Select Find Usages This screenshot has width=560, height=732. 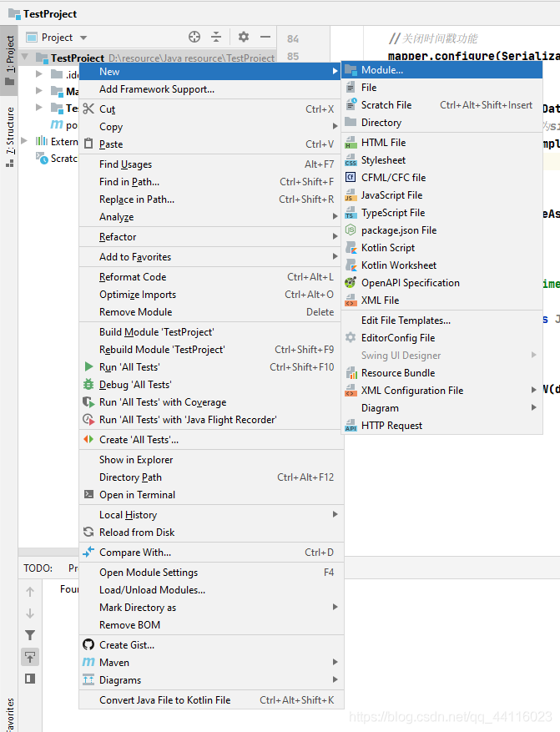coord(211,164)
